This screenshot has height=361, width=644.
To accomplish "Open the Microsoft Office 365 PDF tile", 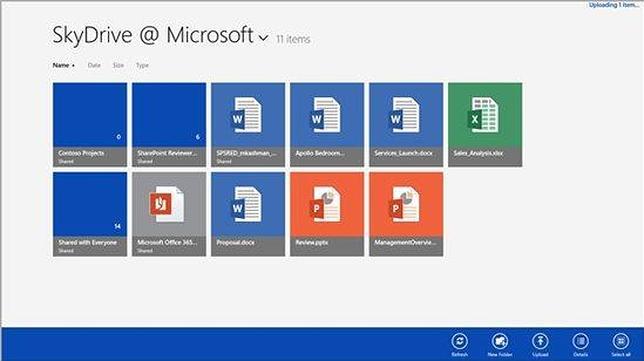I will (x=169, y=214).
